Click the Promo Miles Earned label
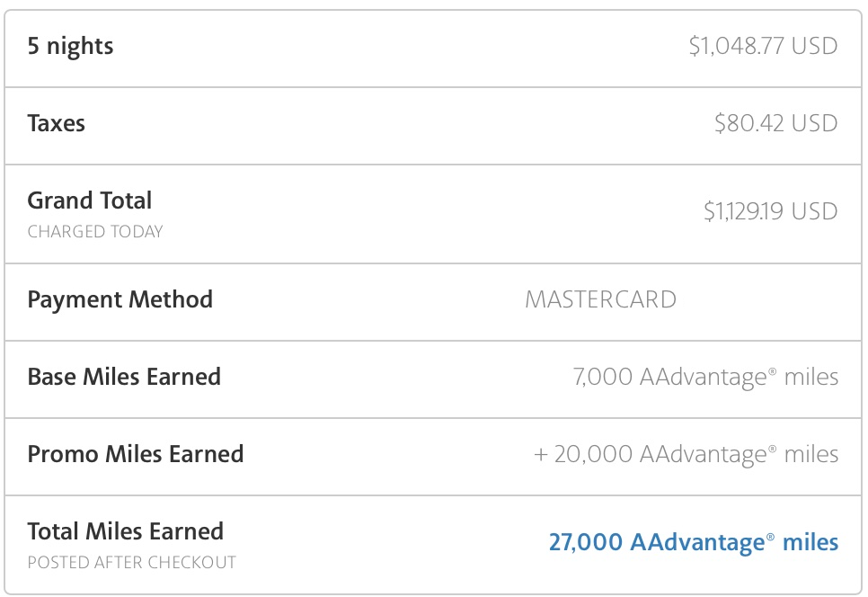868x597 pixels. [136, 454]
